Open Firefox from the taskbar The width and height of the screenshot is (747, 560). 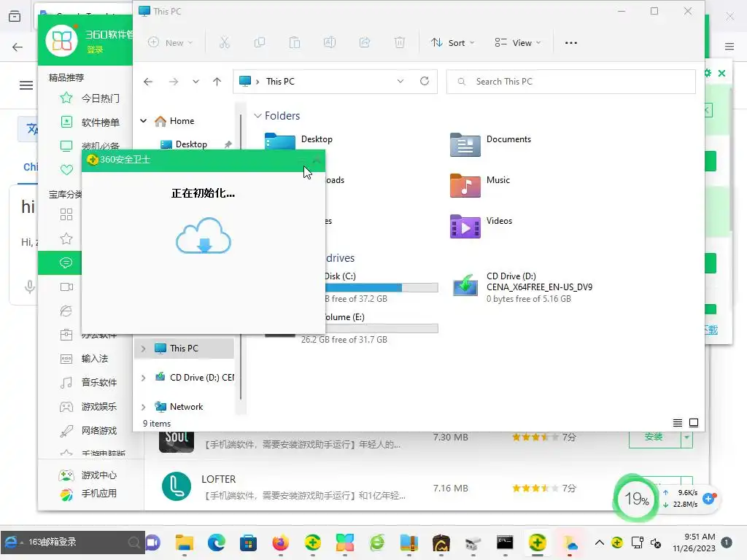coord(281,542)
